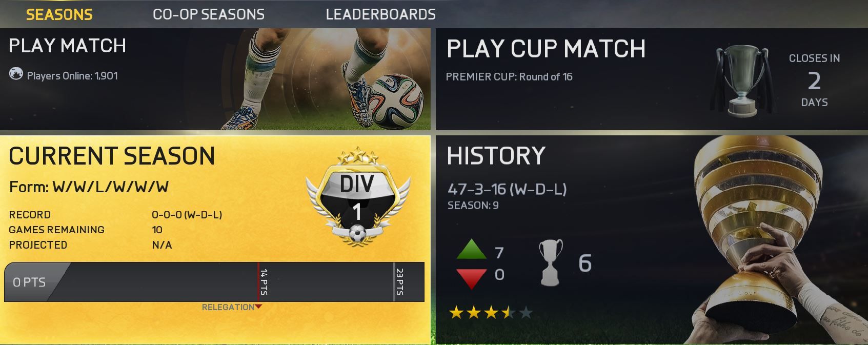The width and height of the screenshot is (868, 345).
Task: Click the small silver cup titles icon
Action: click(x=551, y=262)
